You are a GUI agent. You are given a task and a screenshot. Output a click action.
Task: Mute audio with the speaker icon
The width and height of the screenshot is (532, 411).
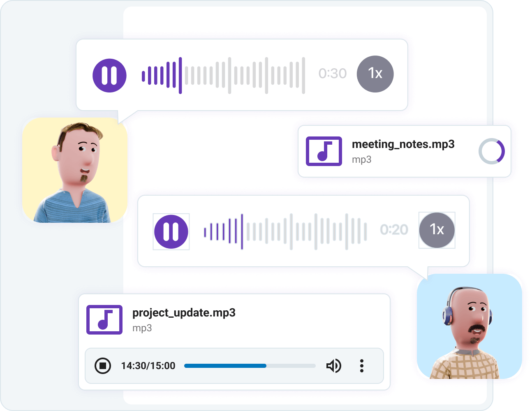pos(333,365)
